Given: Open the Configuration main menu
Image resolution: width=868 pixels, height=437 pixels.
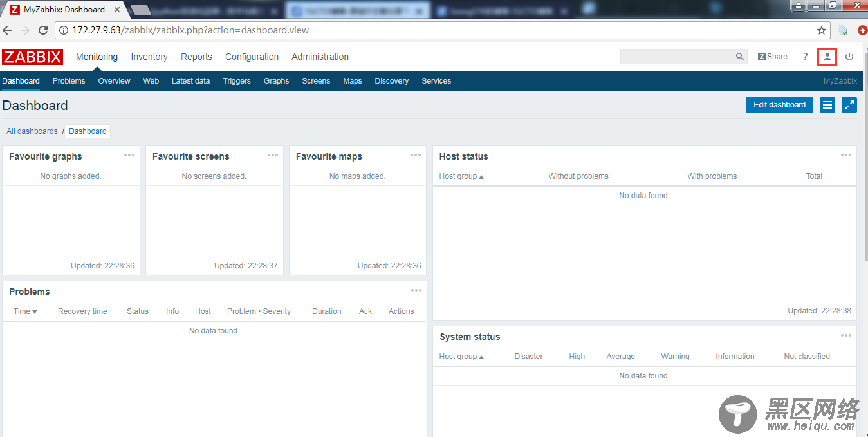Looking at the screenshot, I should (x=252, y=57).
